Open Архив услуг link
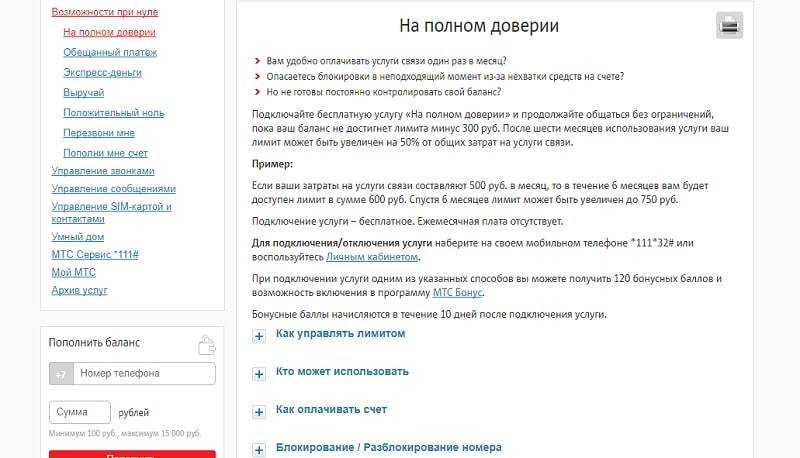The height and width of the screenshot is (458, 800). [79, 290]
